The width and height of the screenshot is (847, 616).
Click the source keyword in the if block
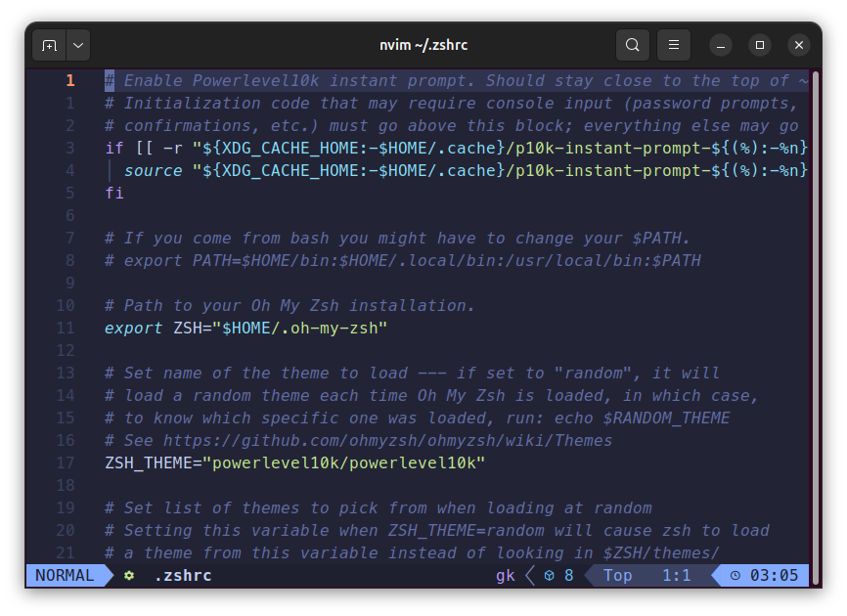pyautogui.click(x=153, y=170)
